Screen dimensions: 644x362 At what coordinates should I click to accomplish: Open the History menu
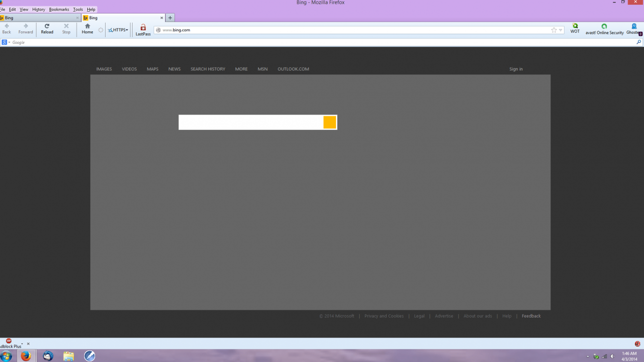coord(39,9)
